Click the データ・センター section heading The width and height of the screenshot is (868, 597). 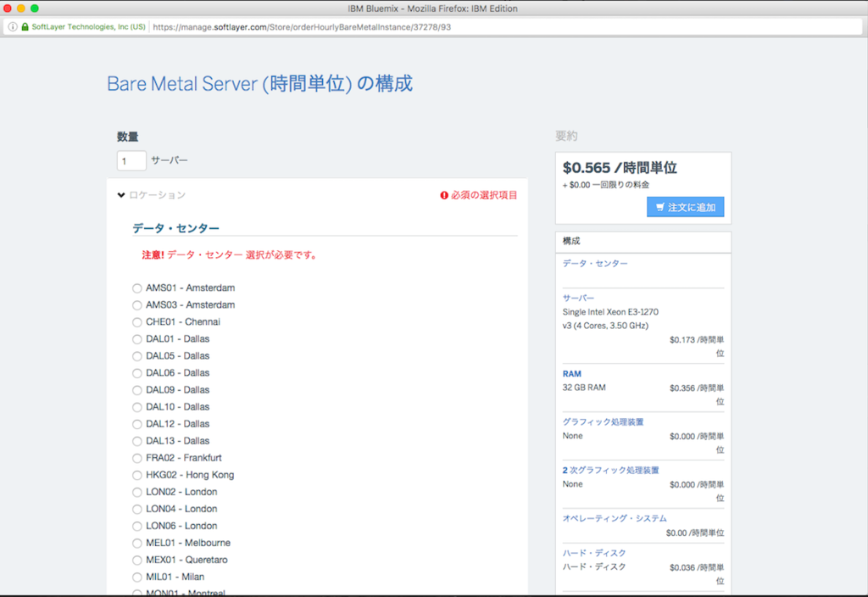[x=175, y=228]
